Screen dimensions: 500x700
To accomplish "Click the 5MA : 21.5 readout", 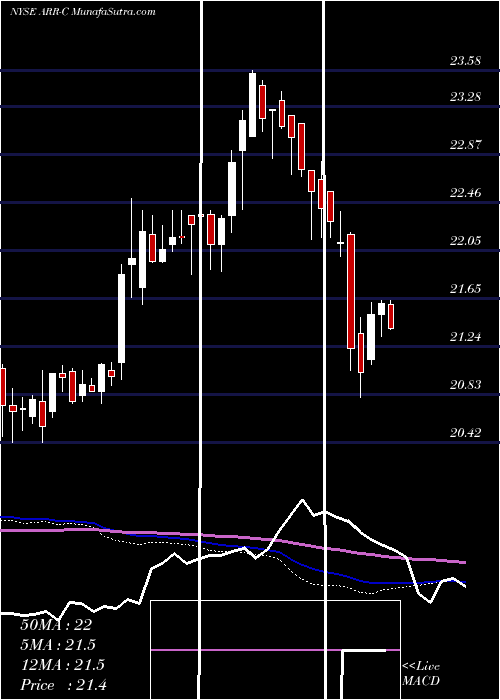I will [x=58, y=645].
